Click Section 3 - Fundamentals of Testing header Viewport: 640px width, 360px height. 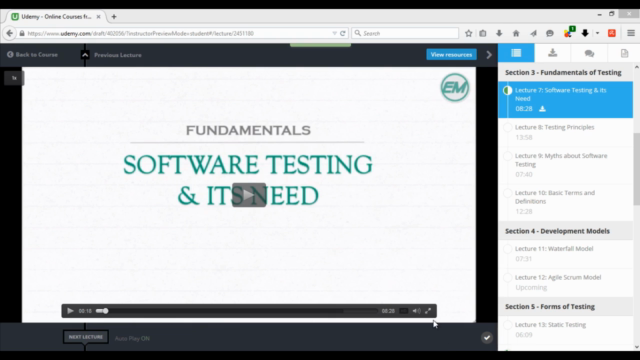point(565,72)
